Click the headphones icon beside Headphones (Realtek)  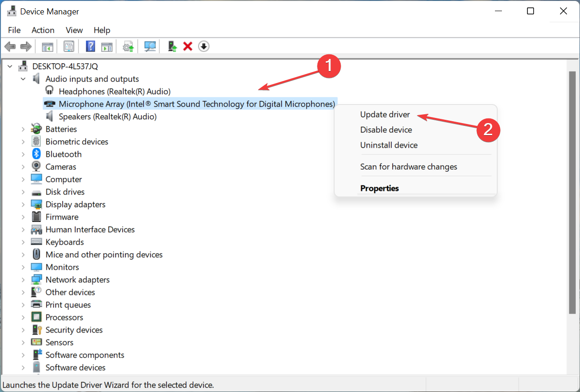tap(50, 91)
